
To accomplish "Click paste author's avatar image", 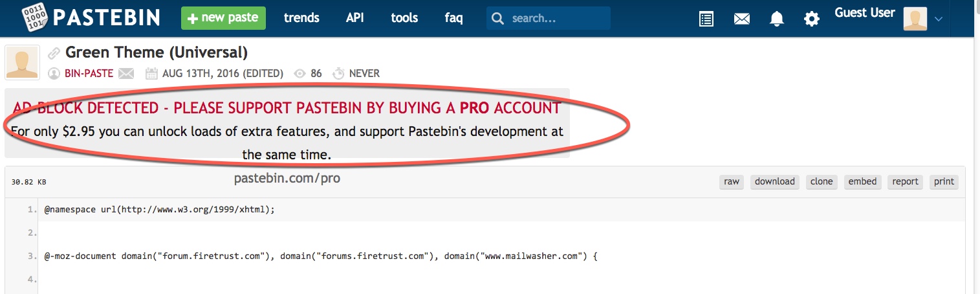I will [23, 62].
